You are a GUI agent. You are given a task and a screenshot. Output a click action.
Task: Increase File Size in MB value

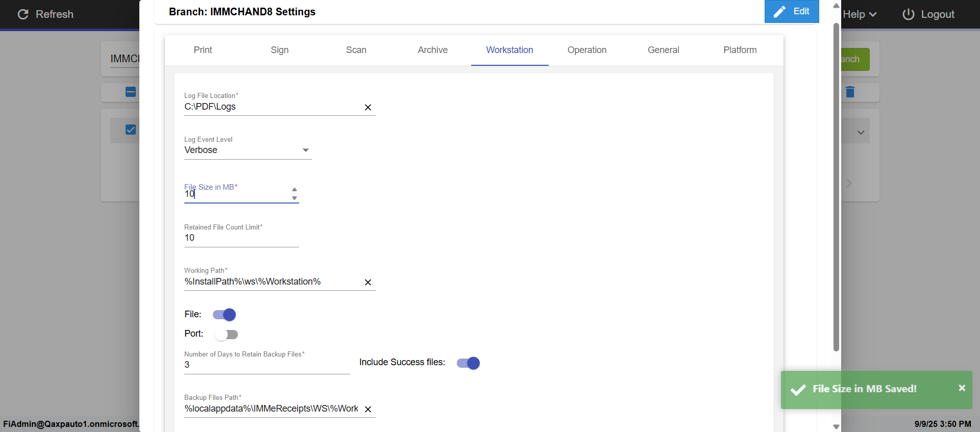[295, 190]
